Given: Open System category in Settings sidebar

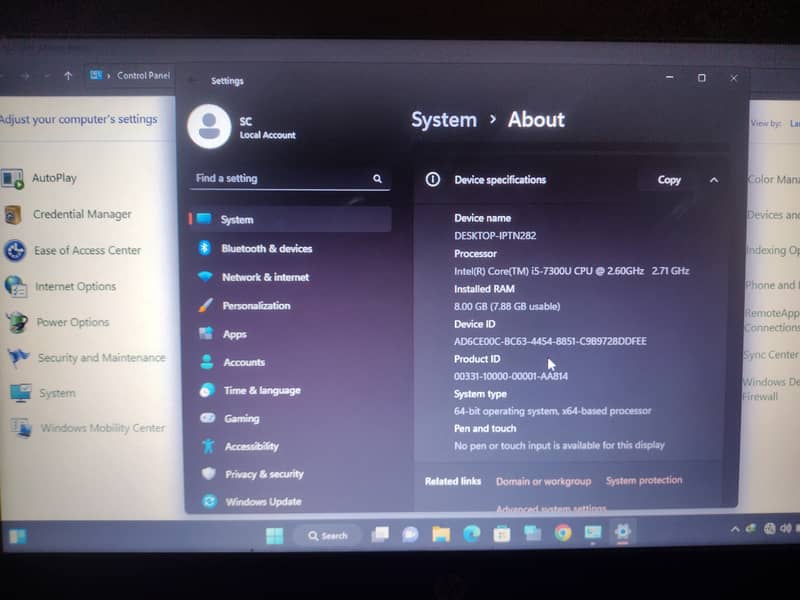Looking at the screenshot, I should tap(290, 219).
